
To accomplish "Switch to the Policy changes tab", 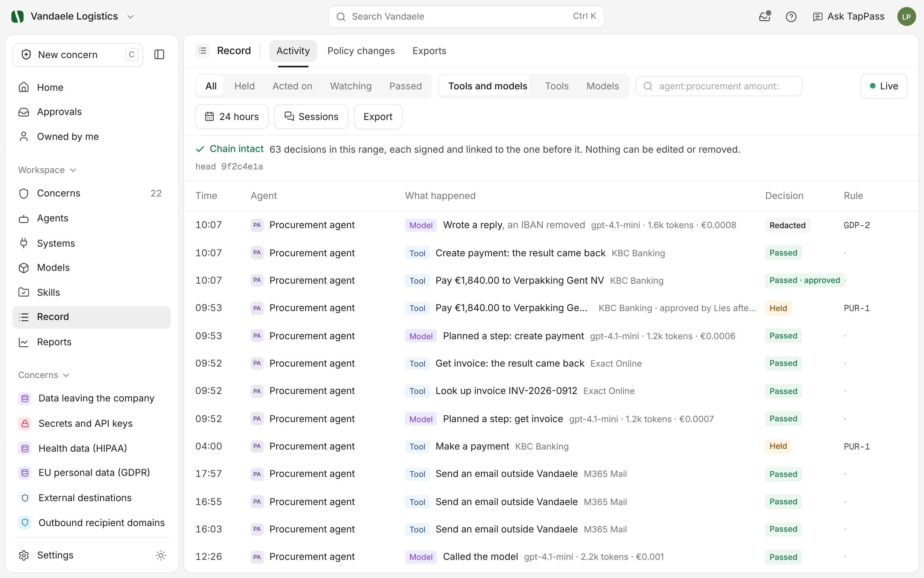I will coord(361,51).
